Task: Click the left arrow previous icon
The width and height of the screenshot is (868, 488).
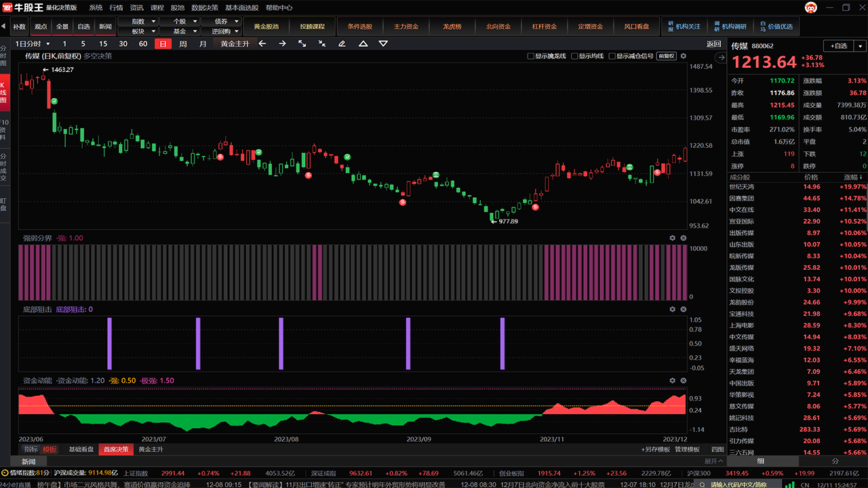Action: pos(262,43)
